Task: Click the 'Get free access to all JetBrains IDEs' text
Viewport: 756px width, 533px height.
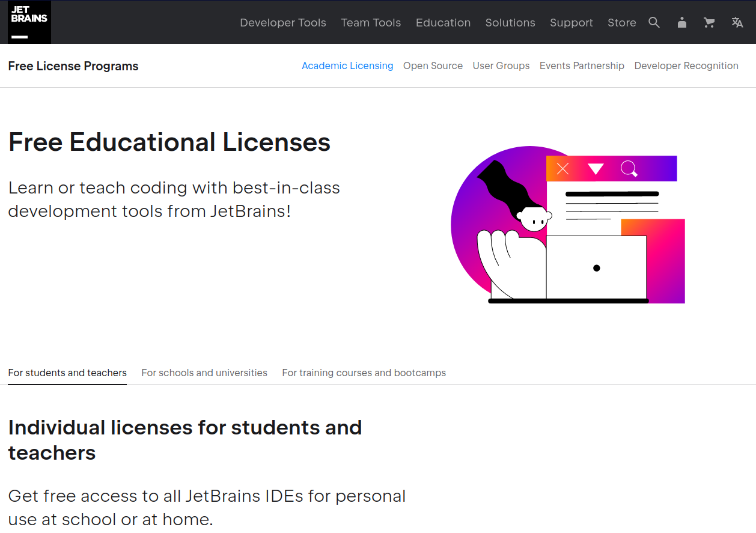Action: coord(207,507)
